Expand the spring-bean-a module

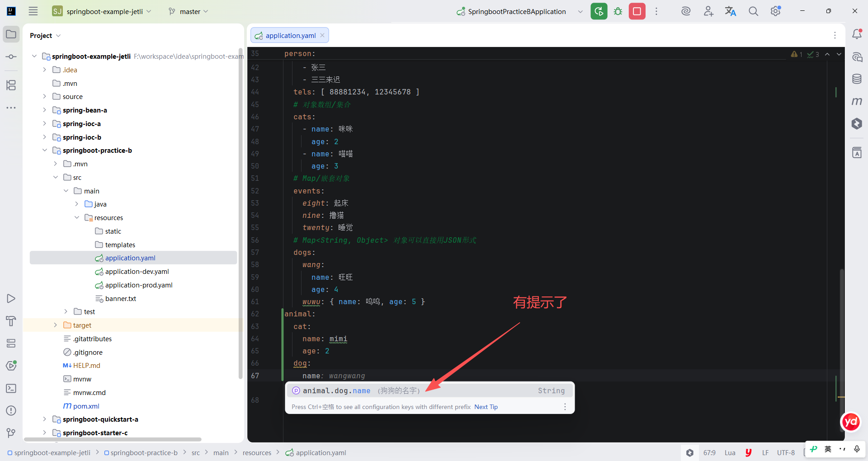[x=44, y=110]
